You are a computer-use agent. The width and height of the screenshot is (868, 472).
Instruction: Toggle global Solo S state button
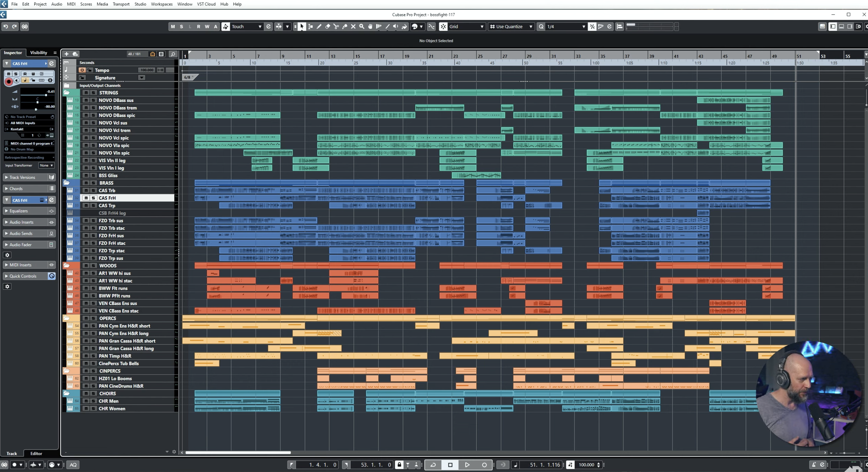click(182, 26)
